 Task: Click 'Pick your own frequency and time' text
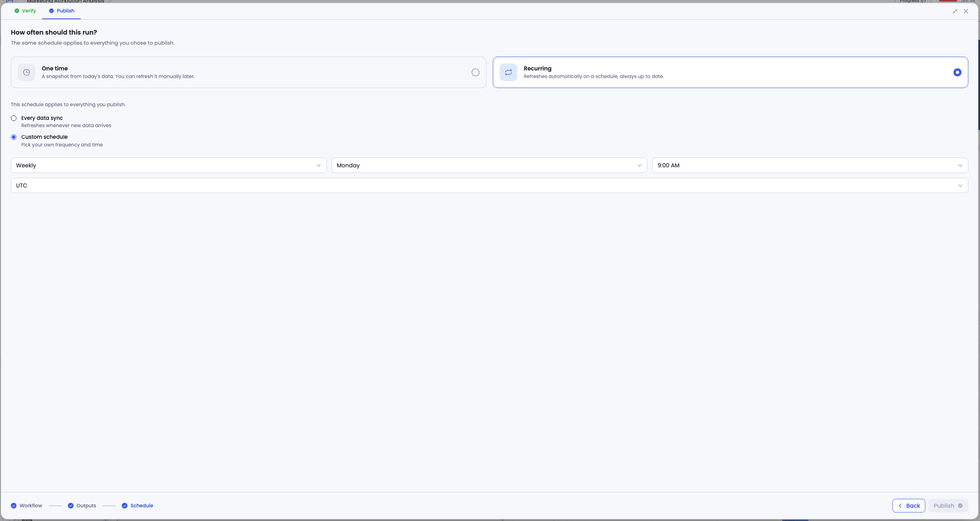(x=62, y=145)
